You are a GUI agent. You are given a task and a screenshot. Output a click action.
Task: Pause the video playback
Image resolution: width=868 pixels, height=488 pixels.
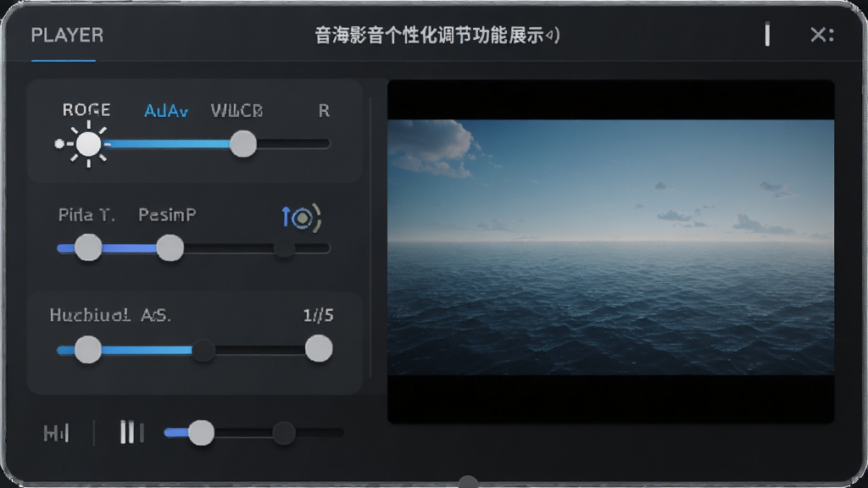(x=131, y=432)
